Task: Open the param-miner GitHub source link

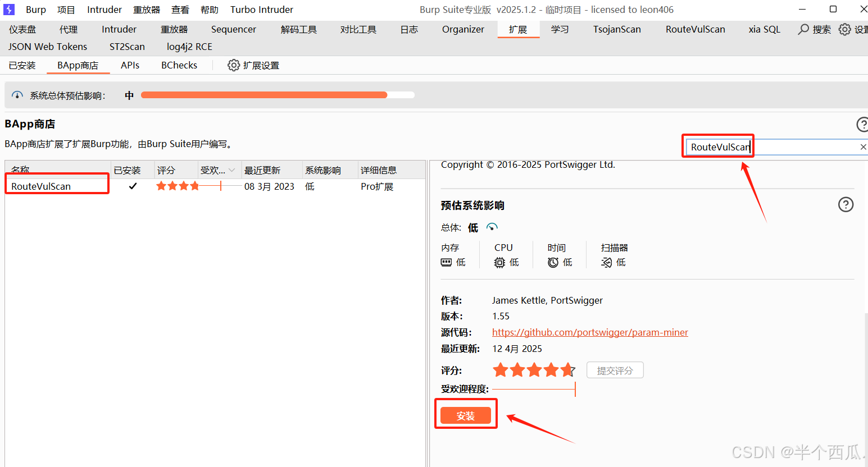Action: [x=590, y=332]
